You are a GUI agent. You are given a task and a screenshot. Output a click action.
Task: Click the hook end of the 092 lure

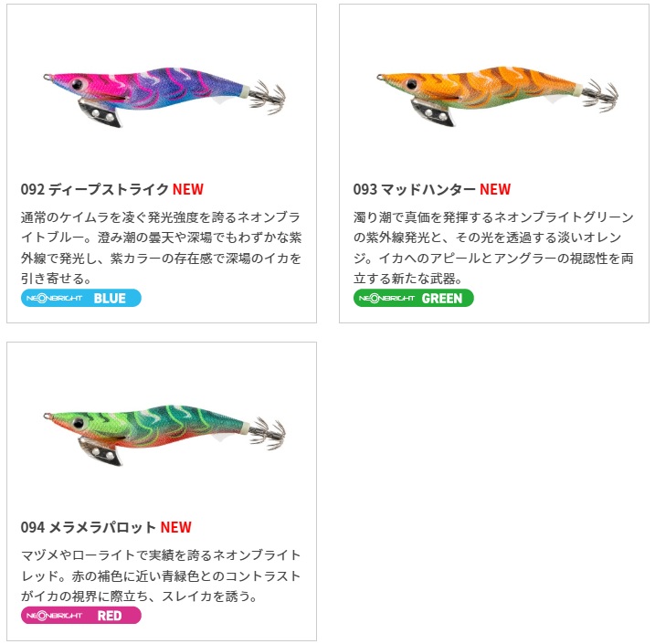[x=269, y=97]
